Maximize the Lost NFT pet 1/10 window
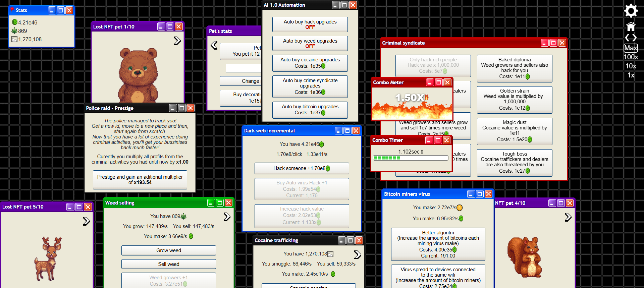Screen dimensions: 644x288 pyautogui.click(x=170, y=26)
